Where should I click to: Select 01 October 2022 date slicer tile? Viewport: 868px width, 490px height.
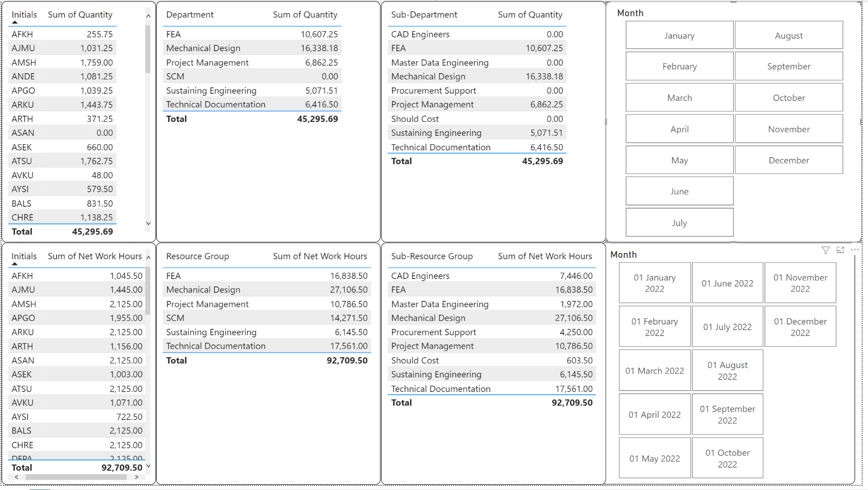click(x=727, y=458)
